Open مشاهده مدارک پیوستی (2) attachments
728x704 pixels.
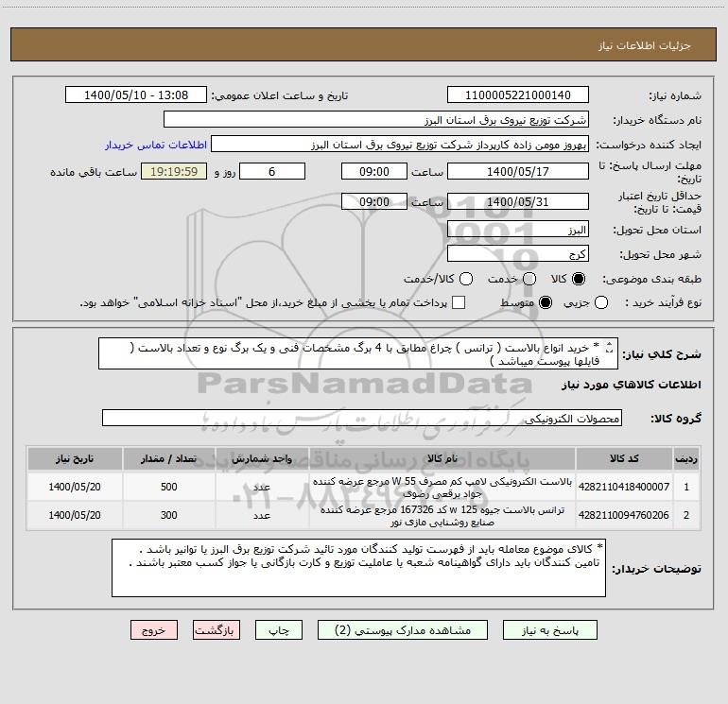(403, 630)
